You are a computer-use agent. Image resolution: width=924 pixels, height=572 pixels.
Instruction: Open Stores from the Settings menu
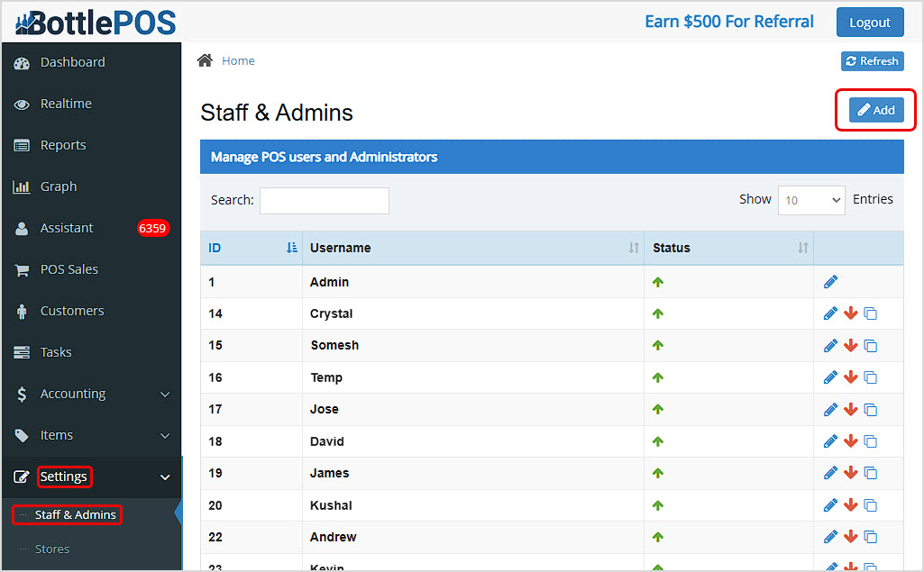coord(52,549)
